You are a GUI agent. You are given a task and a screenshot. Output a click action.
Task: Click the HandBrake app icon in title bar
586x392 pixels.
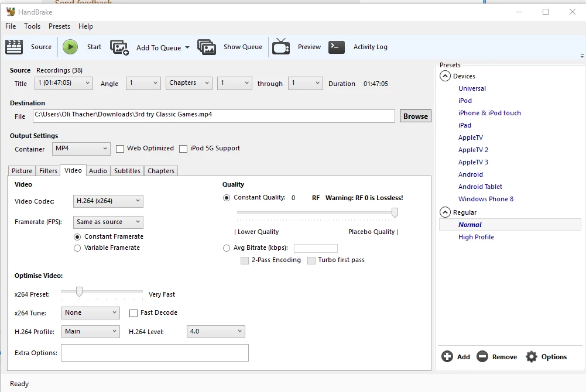(11, 12)
